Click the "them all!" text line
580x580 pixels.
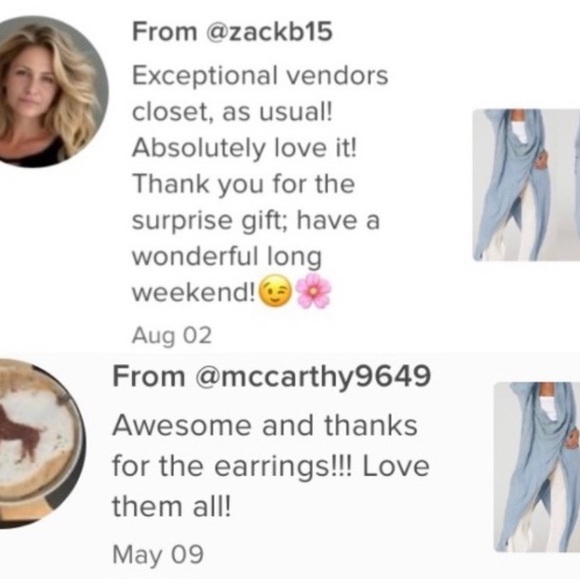[172, 506]
